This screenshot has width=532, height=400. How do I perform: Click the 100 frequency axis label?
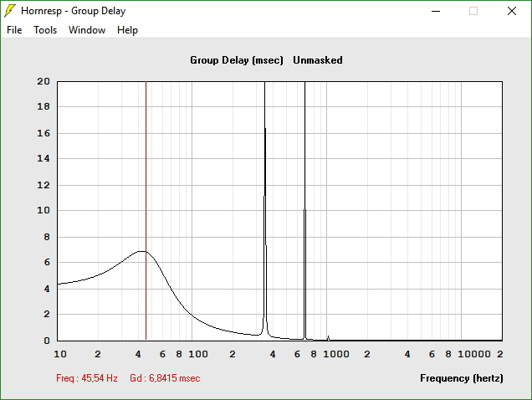(x=197, y=354)
